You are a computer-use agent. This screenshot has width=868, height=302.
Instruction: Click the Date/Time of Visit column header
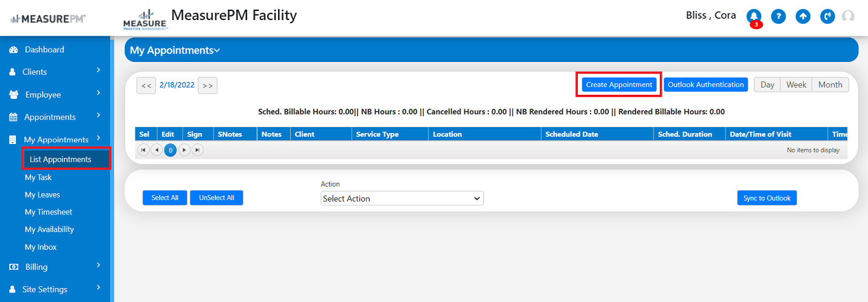776,134
